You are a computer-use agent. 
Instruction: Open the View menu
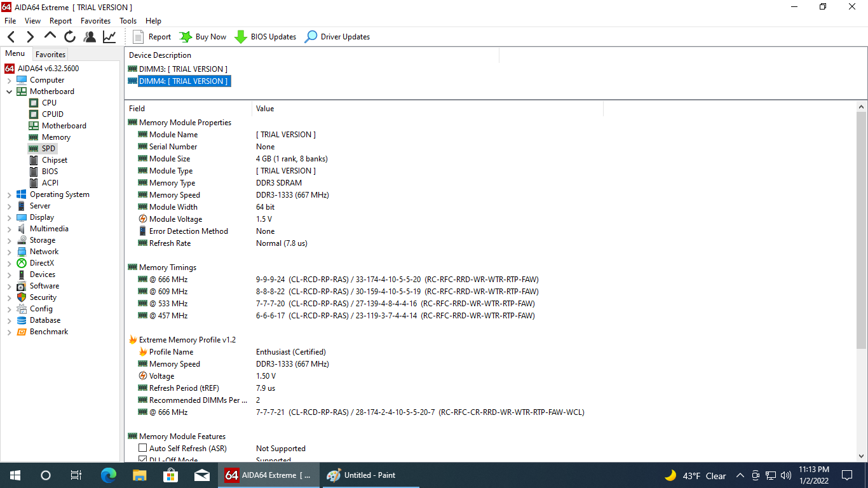32,20
